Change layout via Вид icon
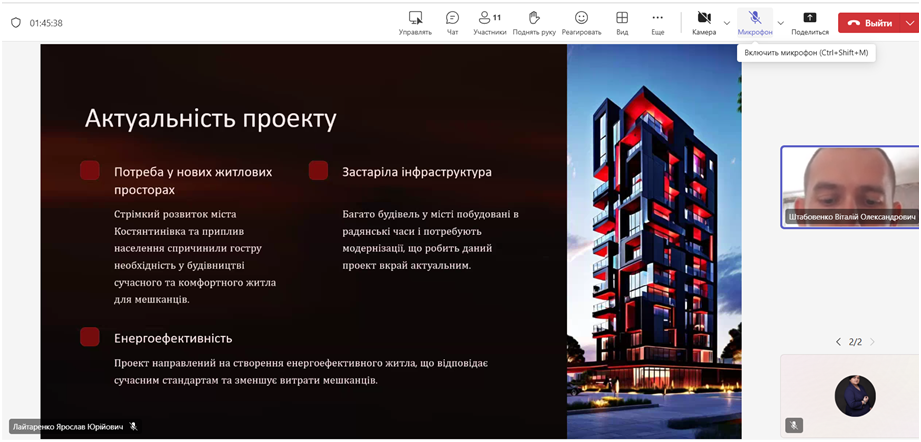The width and height of the screenshot is (921, 442). 622,22
